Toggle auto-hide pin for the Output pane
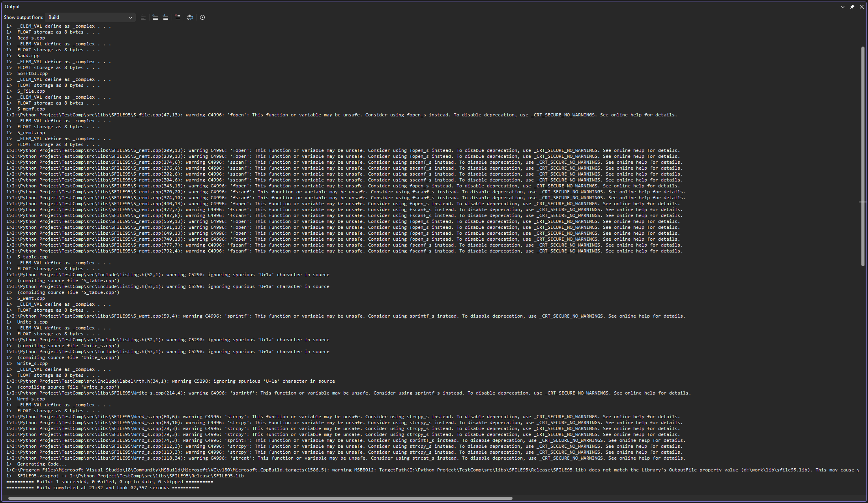 852,7
